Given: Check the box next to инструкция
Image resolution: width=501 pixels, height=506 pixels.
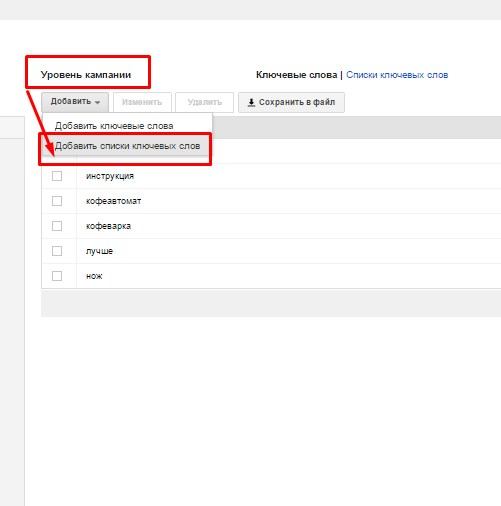Looking at the screenshot, I should pyautogui.click(x=57, y=176).
